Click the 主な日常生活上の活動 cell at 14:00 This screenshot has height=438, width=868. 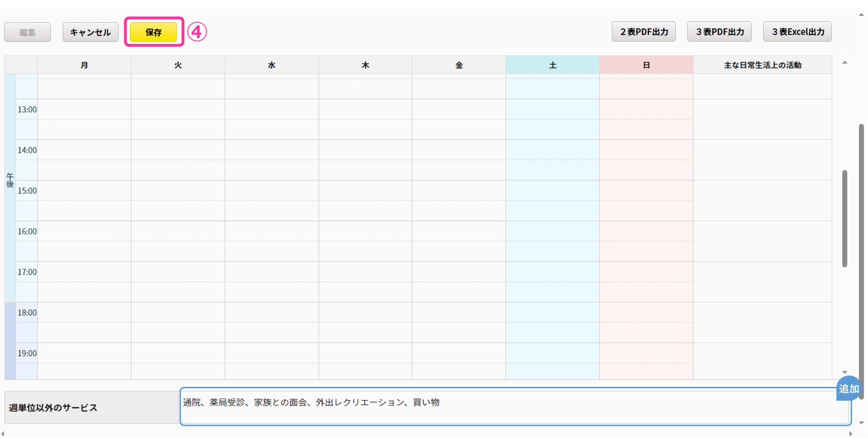[x=762, y=150]
